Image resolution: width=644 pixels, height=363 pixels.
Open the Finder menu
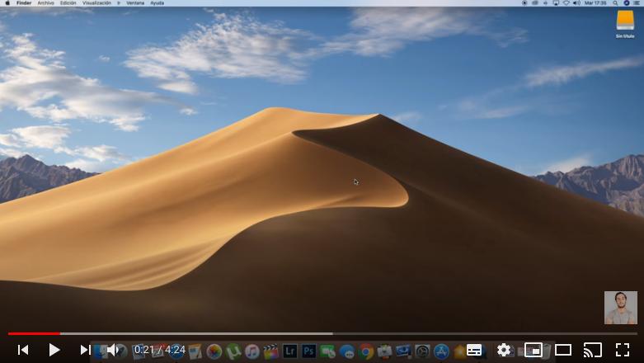tap(24, 2)
